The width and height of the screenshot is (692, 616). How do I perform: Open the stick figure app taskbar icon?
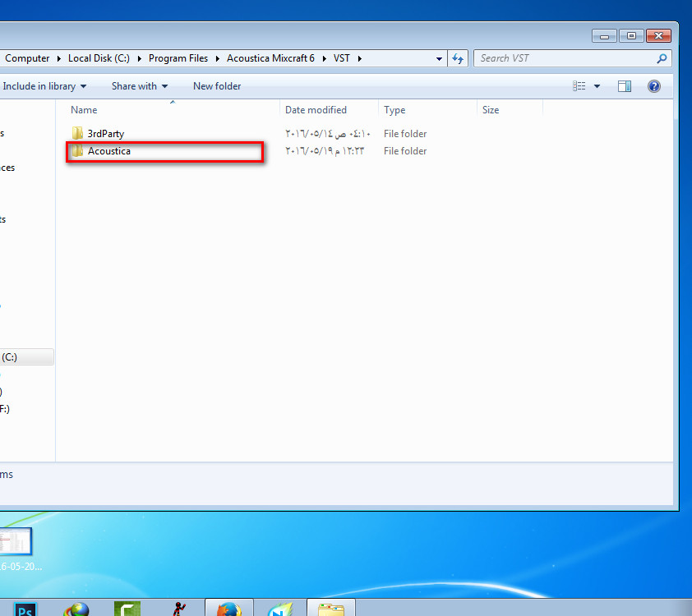(x=178, y=609)
